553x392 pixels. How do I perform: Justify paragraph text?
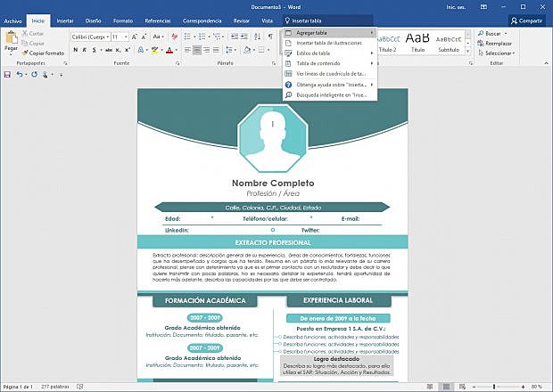click(216, 50)
